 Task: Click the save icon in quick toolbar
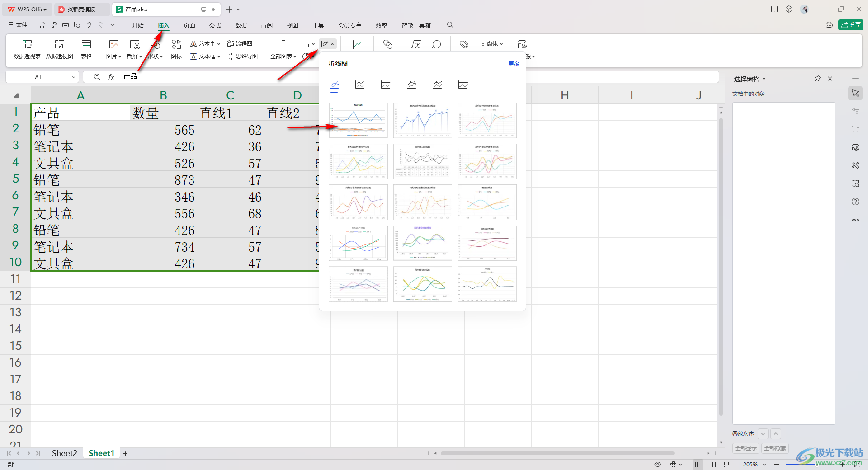(x=42, y=25)
